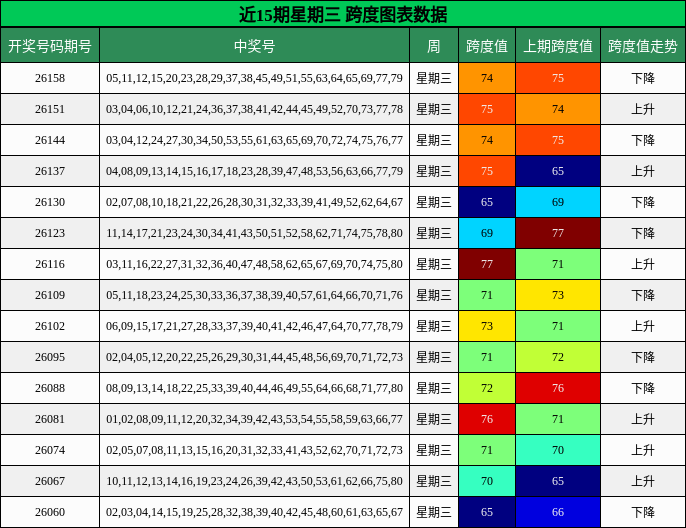Select period number 26088
Screen dimensions: 686x528
[50, 388]
